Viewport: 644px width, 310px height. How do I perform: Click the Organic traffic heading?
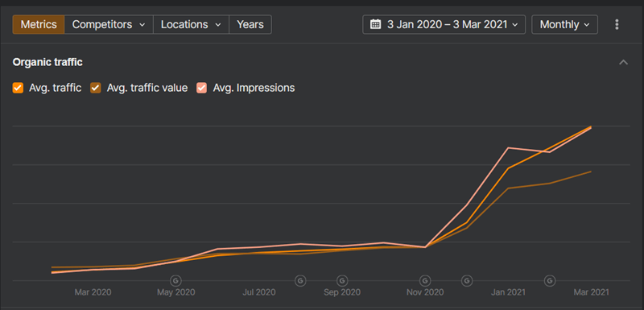coord(47,63)
